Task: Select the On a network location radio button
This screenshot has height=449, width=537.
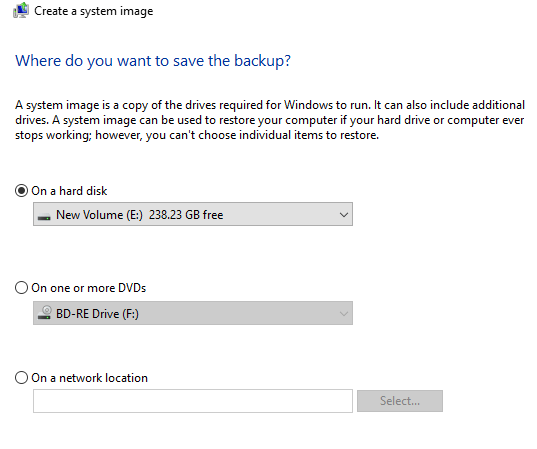Action: (x=21, y=378)
